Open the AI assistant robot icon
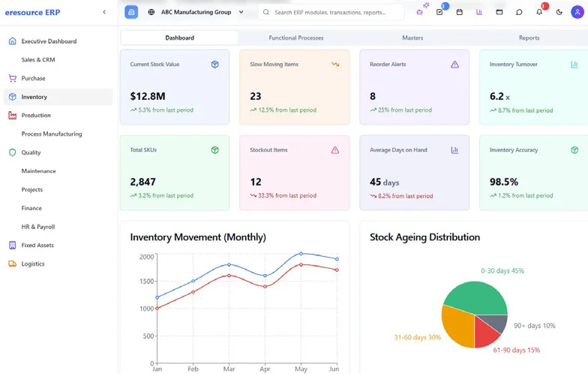This screenshot has height=374, width=588. point(420,12)
